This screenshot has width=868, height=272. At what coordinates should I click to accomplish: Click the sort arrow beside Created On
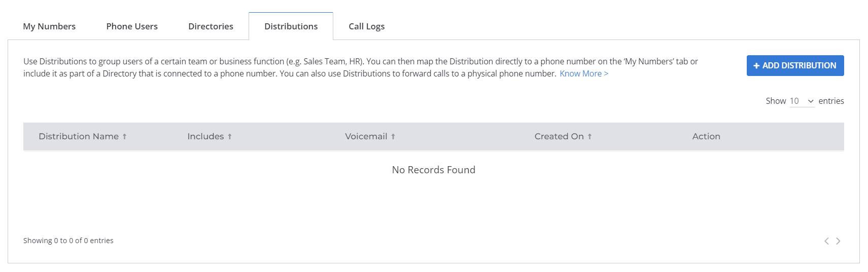point(589,137)
